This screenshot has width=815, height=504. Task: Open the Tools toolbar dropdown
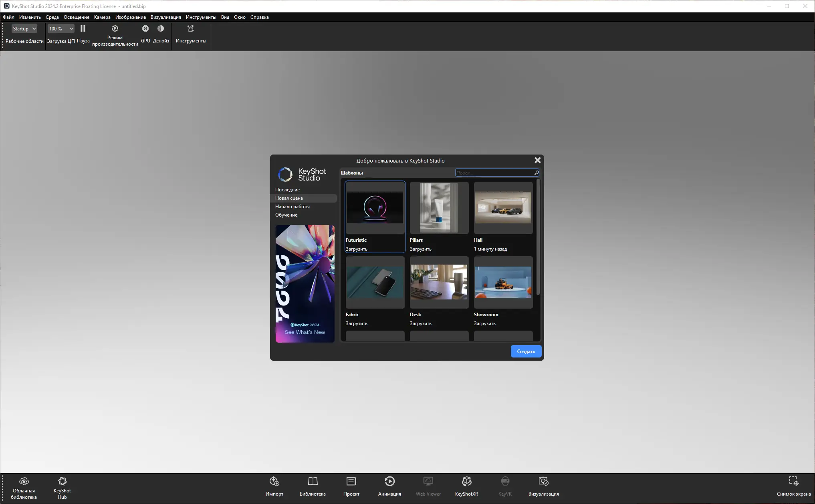pos(191,29)
